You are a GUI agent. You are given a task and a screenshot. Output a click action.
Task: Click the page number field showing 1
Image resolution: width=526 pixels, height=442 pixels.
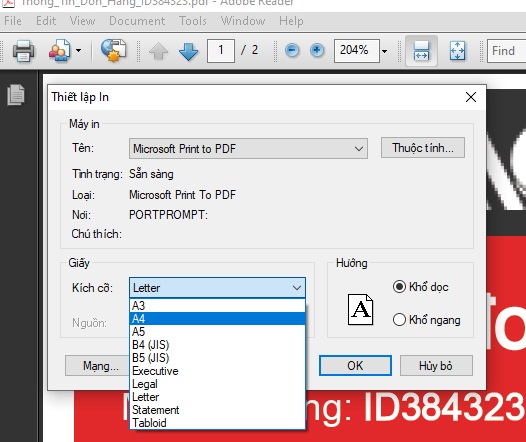pos(221,51)
